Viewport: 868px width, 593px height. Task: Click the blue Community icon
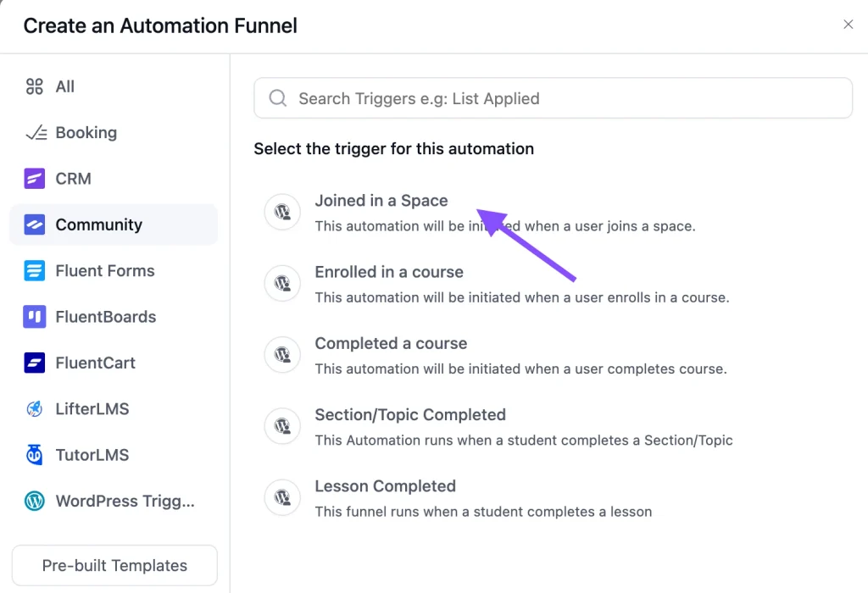pos(34,224)
